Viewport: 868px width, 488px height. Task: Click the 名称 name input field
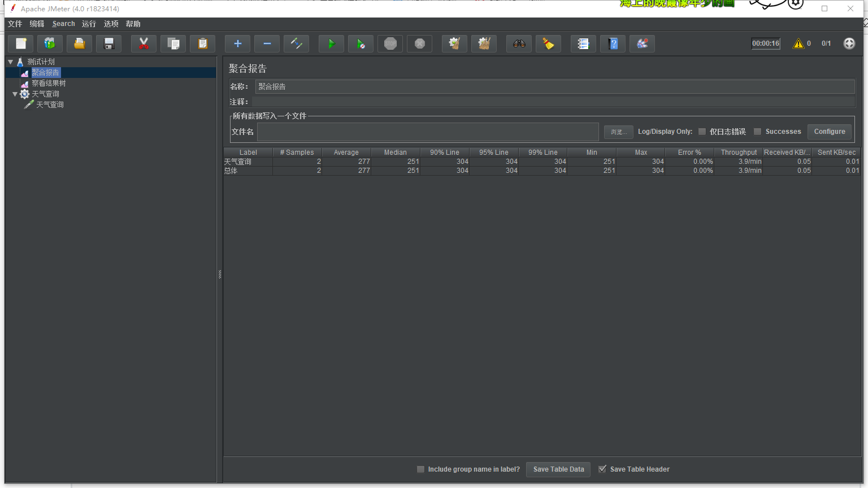click(555, 86)
